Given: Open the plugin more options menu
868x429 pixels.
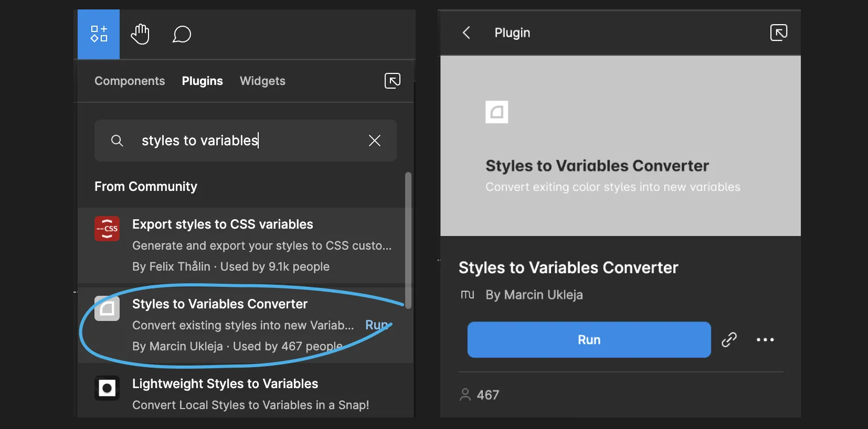Looking at the screenshot, I should [x=765, y=340].
